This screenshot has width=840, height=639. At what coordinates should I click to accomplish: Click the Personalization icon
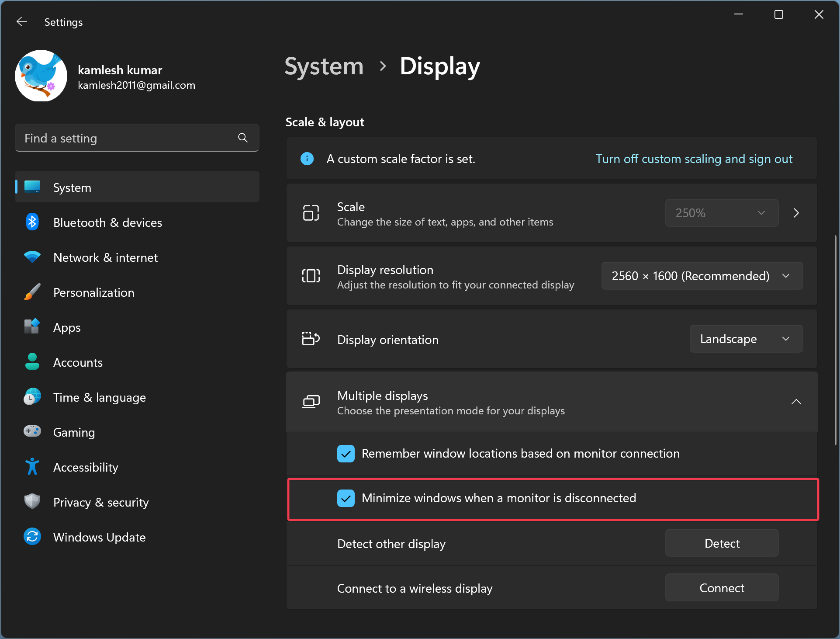click(x=31, y=292)
